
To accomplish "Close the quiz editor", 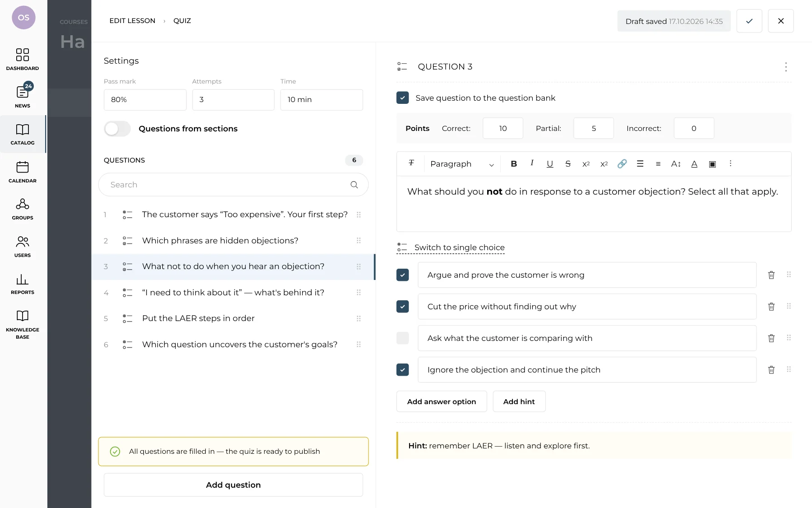I will pyautogui.click(x=781, y=21).
